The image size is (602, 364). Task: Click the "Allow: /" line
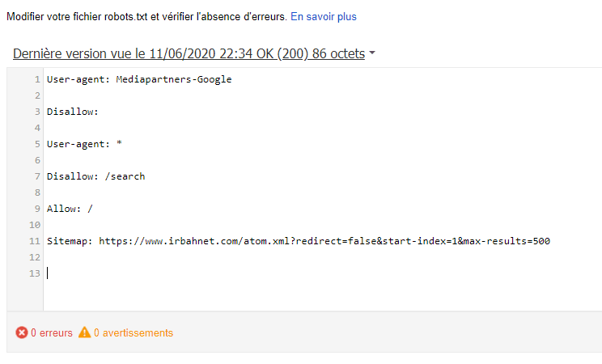tap(70, 209)
